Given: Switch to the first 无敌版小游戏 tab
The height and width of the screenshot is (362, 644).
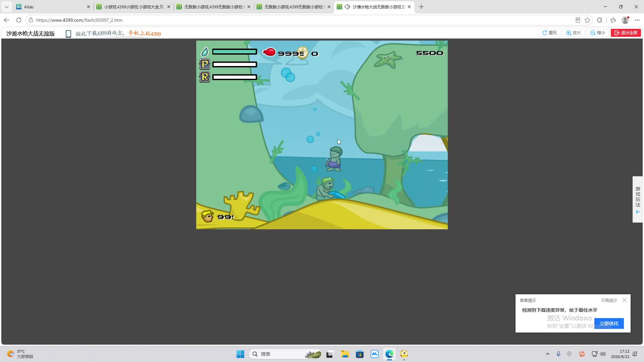Looking at the screenshot, I should (x=213, y=7).
